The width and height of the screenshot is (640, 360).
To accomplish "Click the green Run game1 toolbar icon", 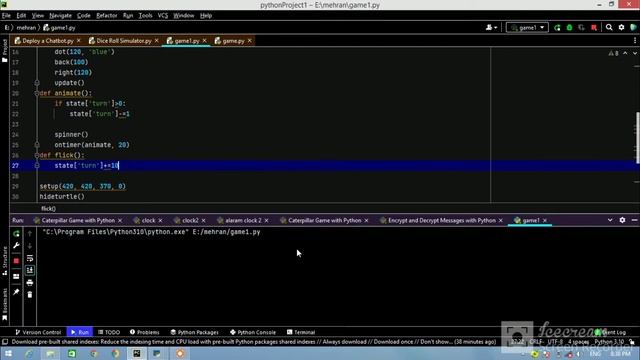I will click(557, 27).
